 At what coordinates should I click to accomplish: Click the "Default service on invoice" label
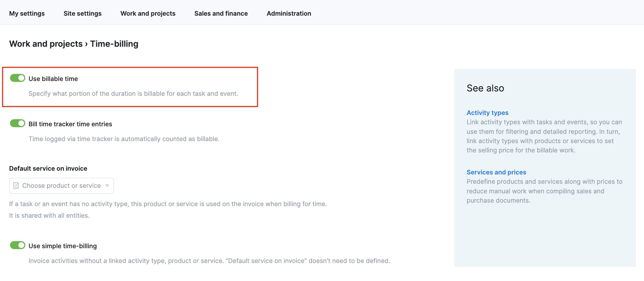(48, 168)
